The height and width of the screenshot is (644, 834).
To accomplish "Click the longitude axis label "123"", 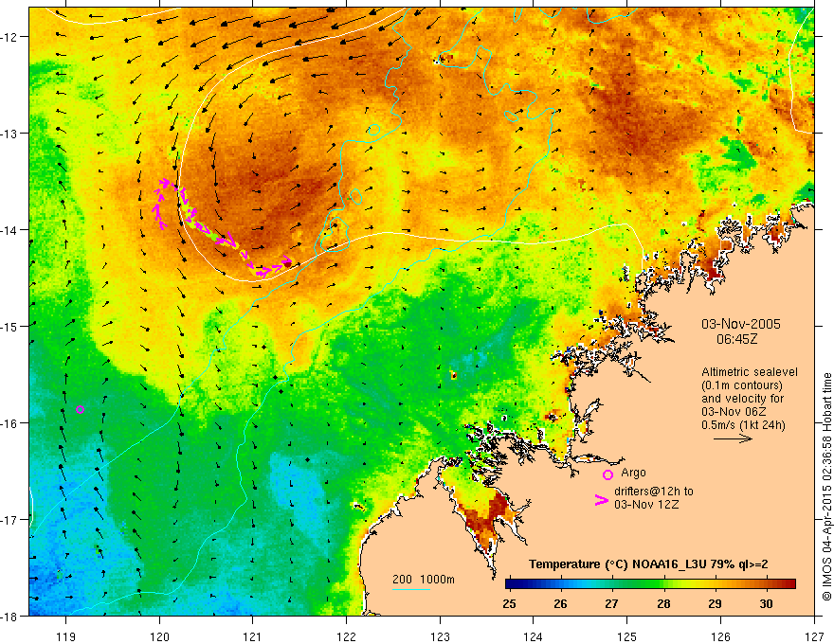I will coord(440,636).
